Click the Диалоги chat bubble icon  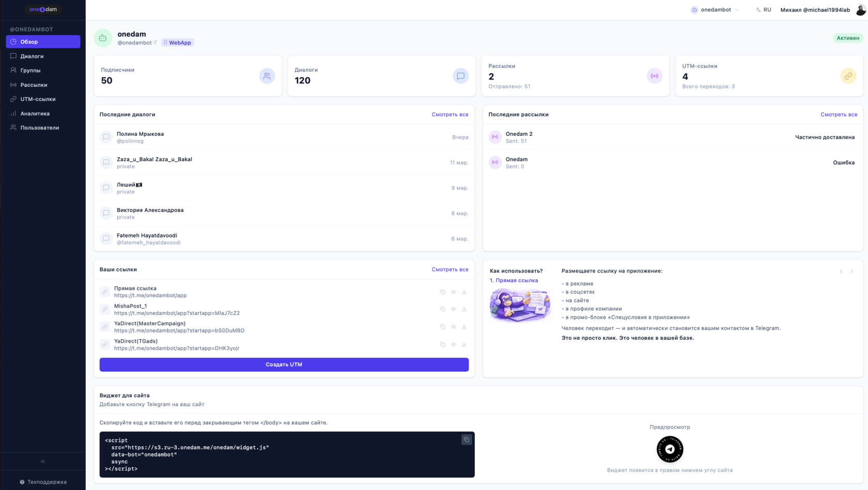[460, 76]
